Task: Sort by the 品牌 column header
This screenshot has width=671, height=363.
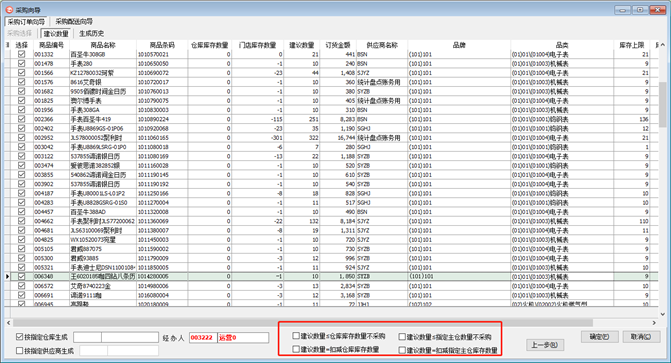Action: [x=459, y=45]
